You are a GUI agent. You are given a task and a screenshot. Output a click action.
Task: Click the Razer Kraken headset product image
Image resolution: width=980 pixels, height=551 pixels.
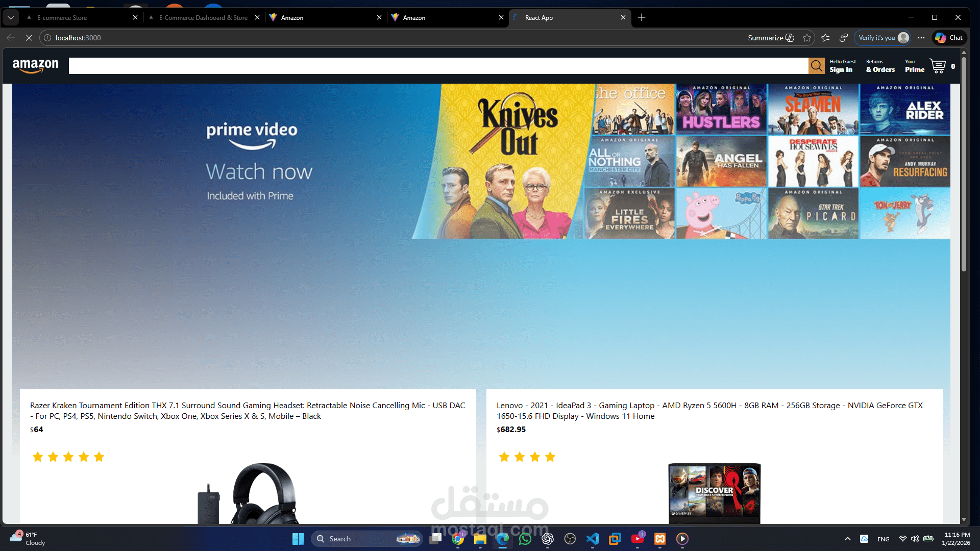coord(248,493)
